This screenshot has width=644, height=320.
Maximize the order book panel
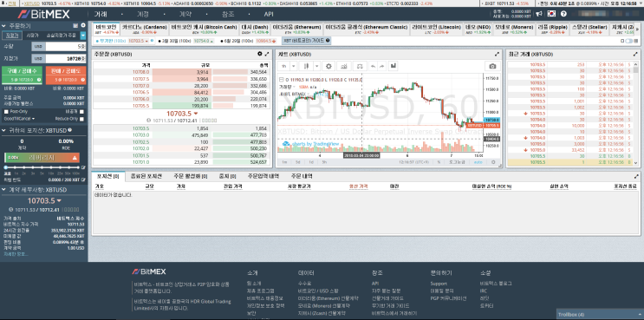(x=267, y=54)
